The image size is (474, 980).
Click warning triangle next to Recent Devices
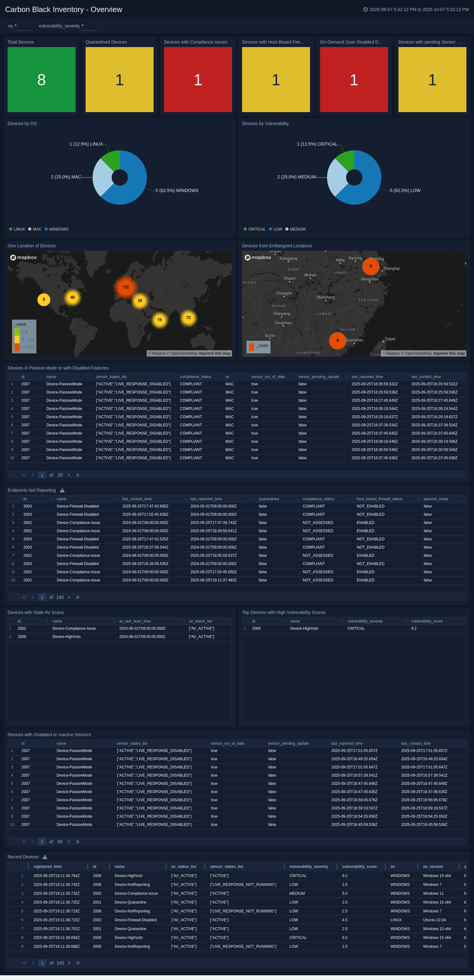point(45,857)
